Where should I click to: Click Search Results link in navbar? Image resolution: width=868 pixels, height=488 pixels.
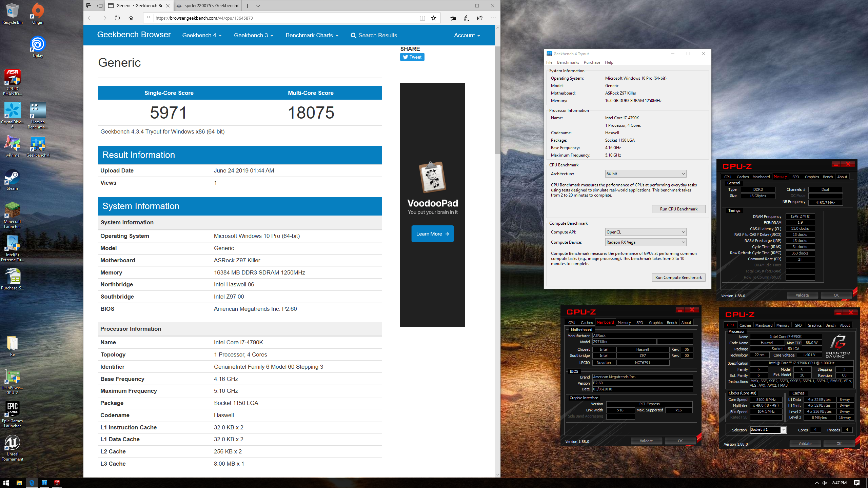[x=374, y=35]
